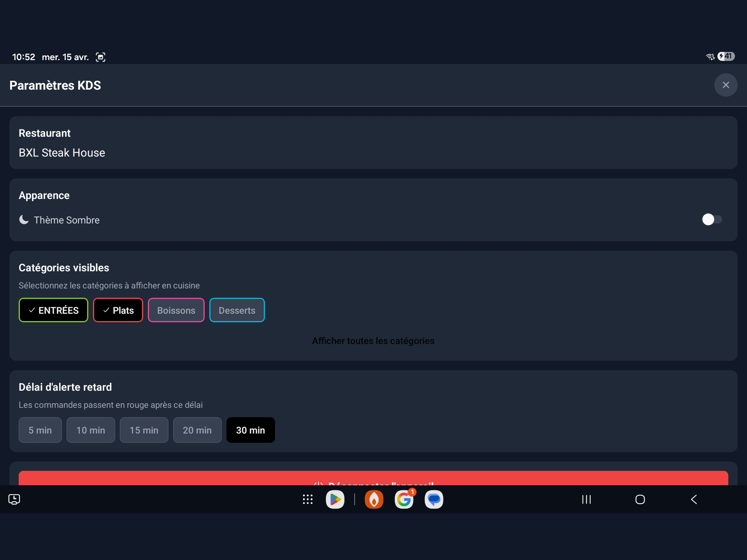747x560 pixels.
Task: Open the Google app with notification badge
Action: point(404,499)
